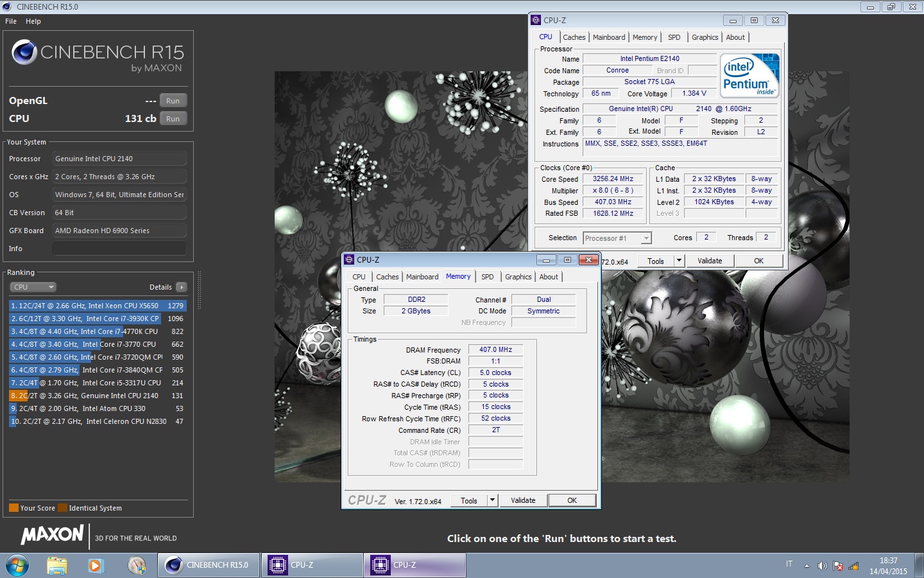Select the i7-3720QM ranking row

(x=97, y=357)
